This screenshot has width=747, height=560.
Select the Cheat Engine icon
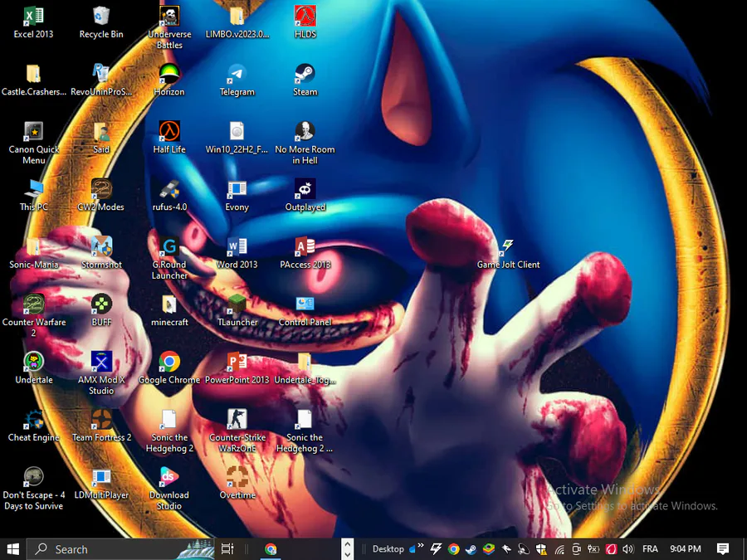[33, 426]
